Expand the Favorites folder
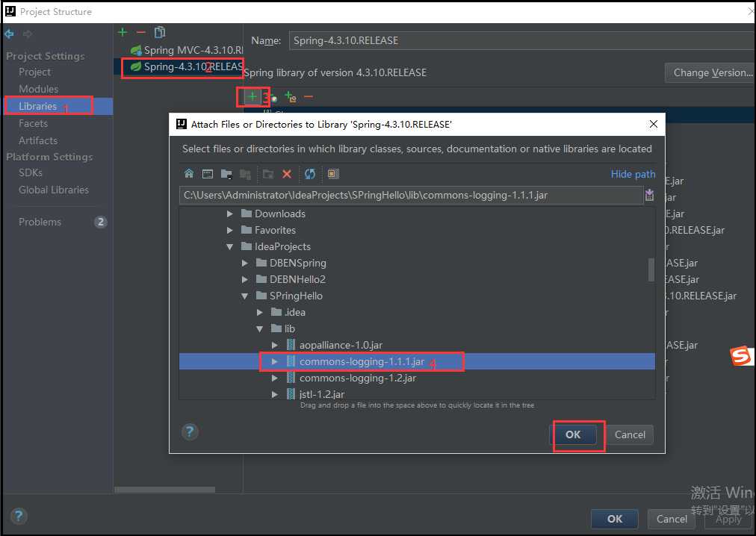Viewport: 756px width, 536px height. click(230, 230)
